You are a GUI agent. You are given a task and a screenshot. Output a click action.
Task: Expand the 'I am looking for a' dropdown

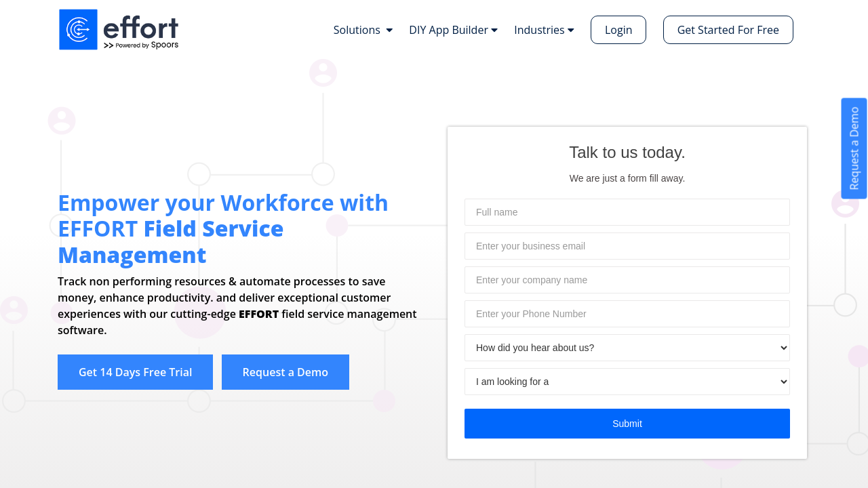(x=627, y=382)
